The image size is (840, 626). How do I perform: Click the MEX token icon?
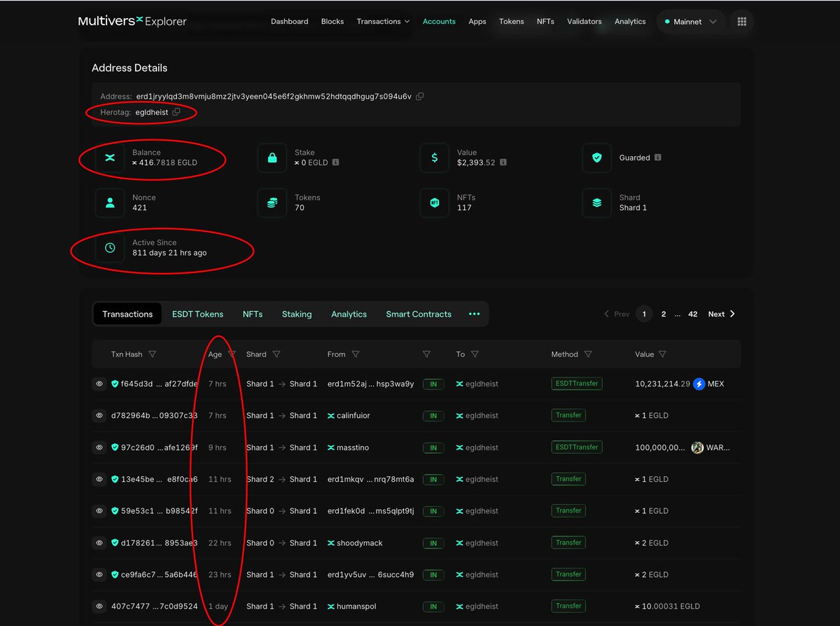tap(699, 384)
